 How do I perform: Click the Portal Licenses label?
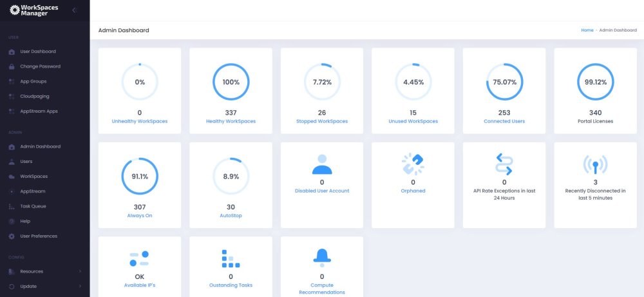[596, 122]
